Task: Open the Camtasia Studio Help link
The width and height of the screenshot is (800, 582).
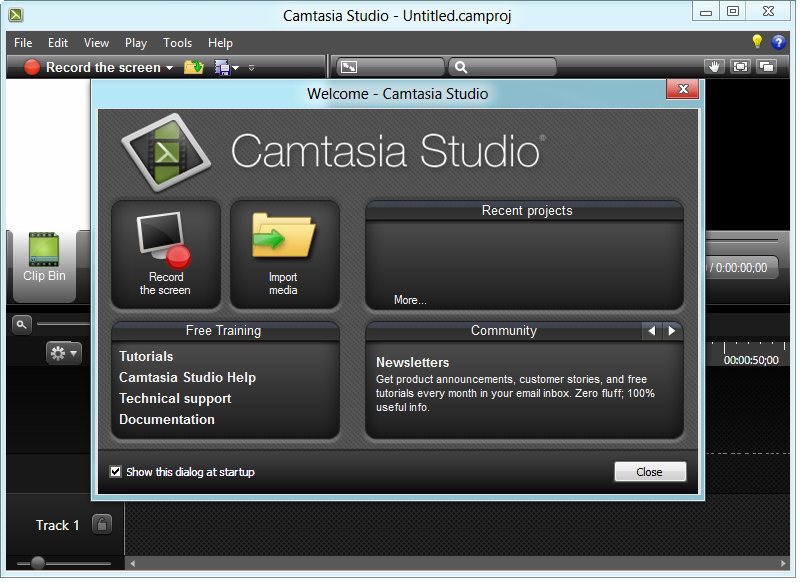Action: click(187, 377)
